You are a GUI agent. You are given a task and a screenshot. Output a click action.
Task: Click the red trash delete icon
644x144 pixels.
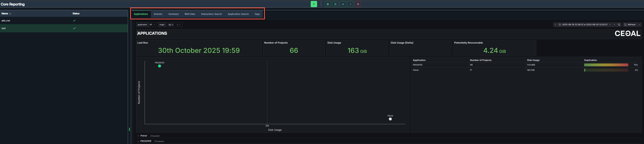(x=358, y=4)
